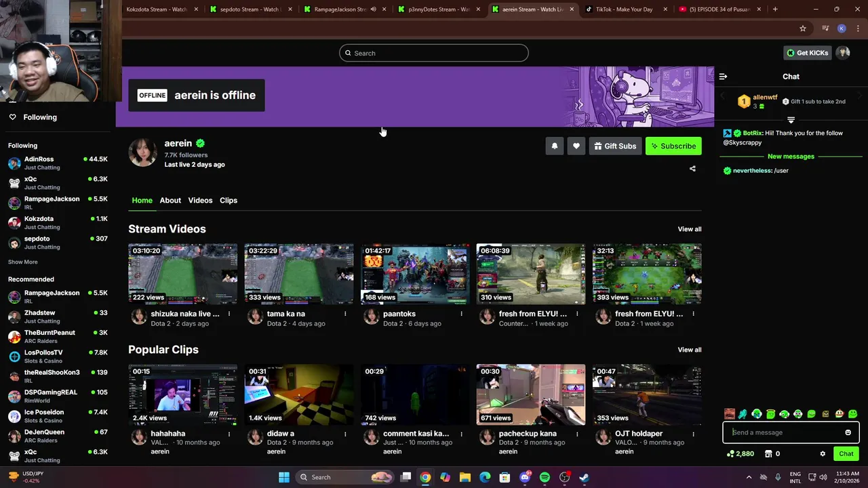This screenshot has height=488, width=868.
Task: Open the Windows Start menu
Action: (283, 477)
